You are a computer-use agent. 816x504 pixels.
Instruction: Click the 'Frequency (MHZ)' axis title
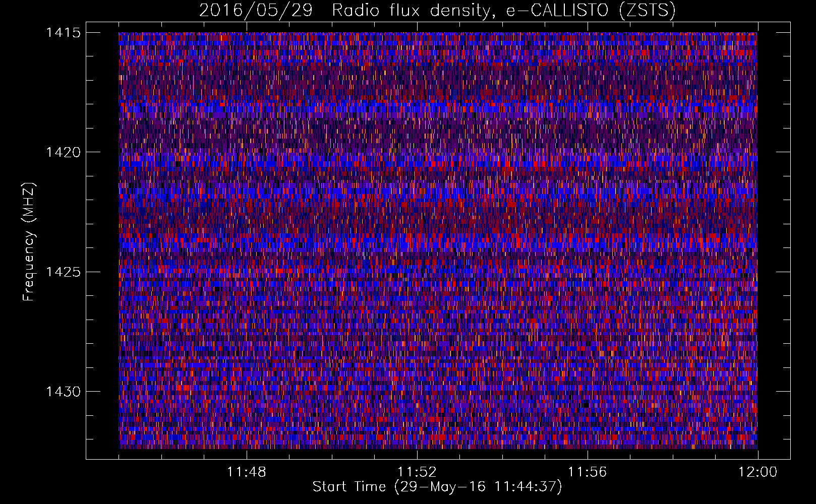point(29,241)
